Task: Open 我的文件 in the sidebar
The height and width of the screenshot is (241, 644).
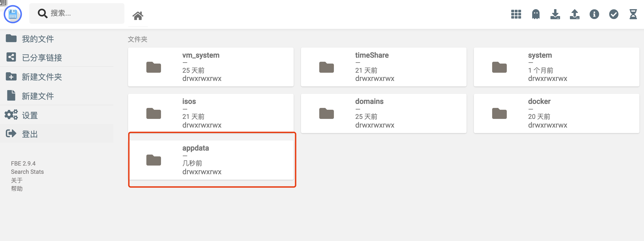Action: tap(57, 39)
